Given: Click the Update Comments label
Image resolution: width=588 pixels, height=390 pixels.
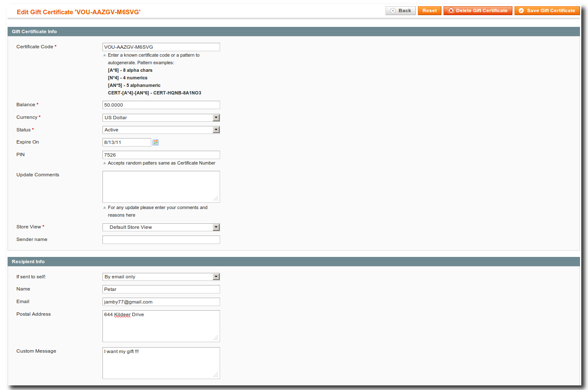Looking at the screenshot, I should point(38,175).
